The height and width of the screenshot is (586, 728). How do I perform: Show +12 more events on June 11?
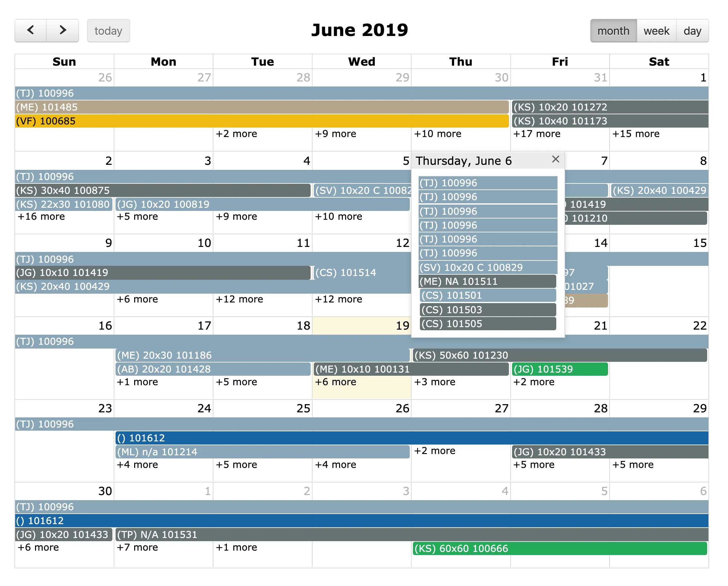(x=239, y=299)
